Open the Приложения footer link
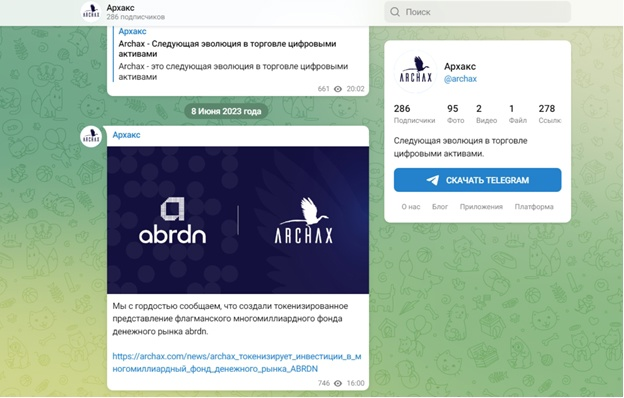This screenshot has width=624, height=398. [482, 207]
